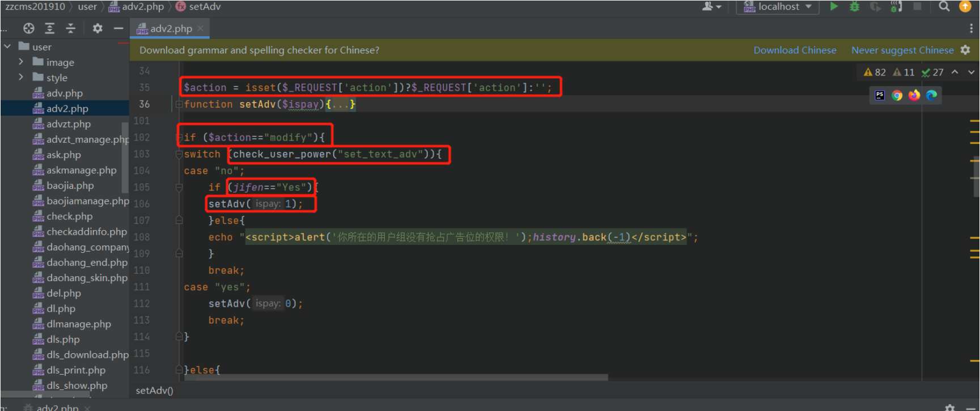Viewport: 980px width, 411px height.
Task: Locate opened file in project tree
Action: click(29, 28)
